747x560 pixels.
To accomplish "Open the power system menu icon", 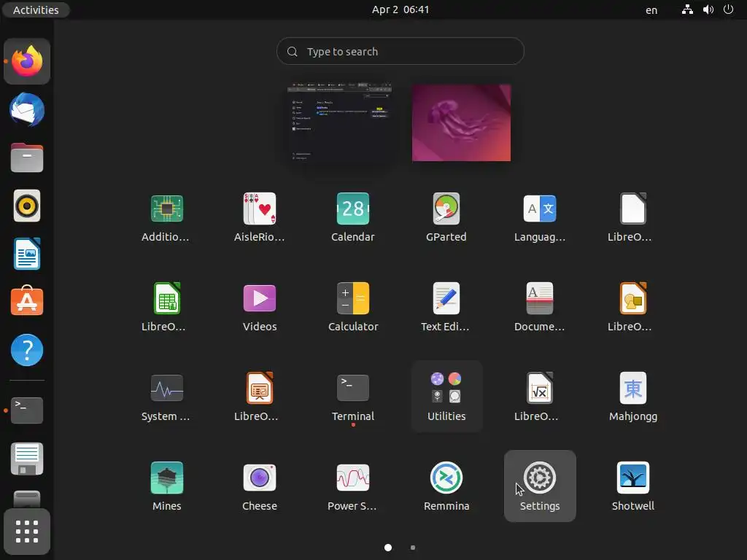I will tap(728, 9).
